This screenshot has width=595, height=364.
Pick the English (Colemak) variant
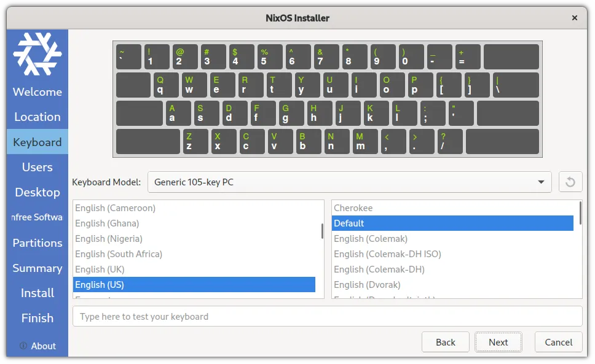tap(371, 239)
